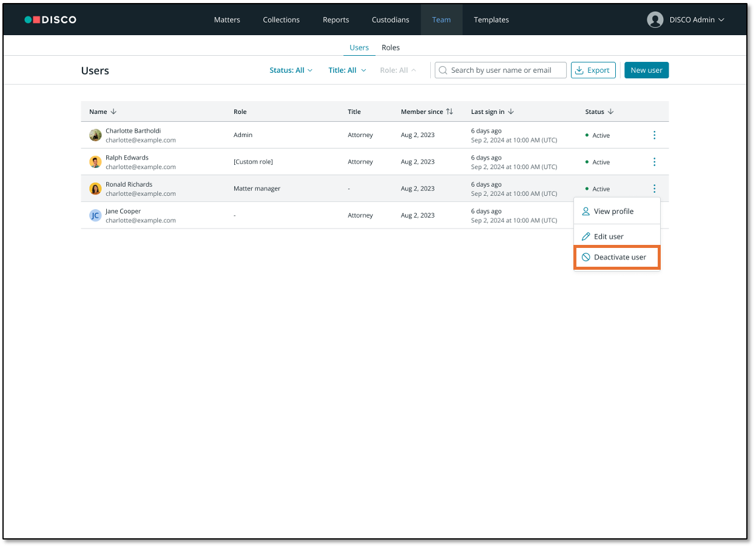Image resolution: width=756 pixels, height=548 pixels.
Task: Sort by Name column arrow
Action: click(113, 112)
